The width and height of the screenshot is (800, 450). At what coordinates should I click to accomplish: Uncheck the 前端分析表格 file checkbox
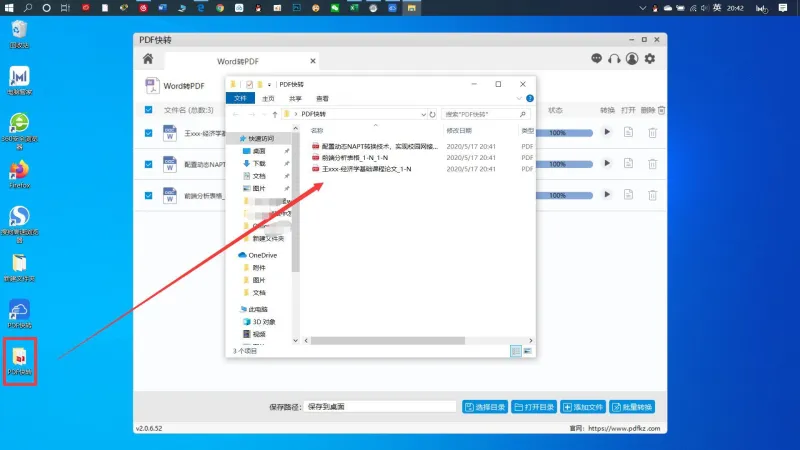tap(148, 195)
